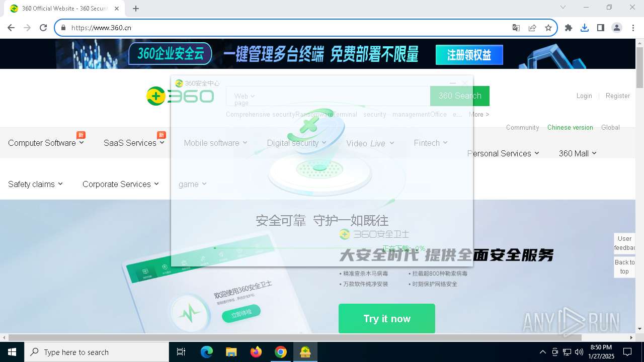This screenshot has height=362, width=644.
Task: Open network settings tray icon
Action: 567,352
